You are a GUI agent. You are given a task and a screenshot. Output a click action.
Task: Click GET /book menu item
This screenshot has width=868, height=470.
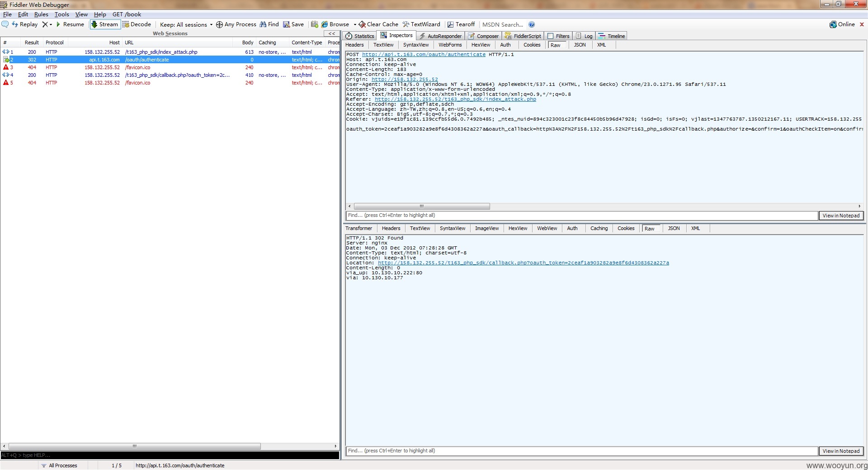(x=127, y=14)
